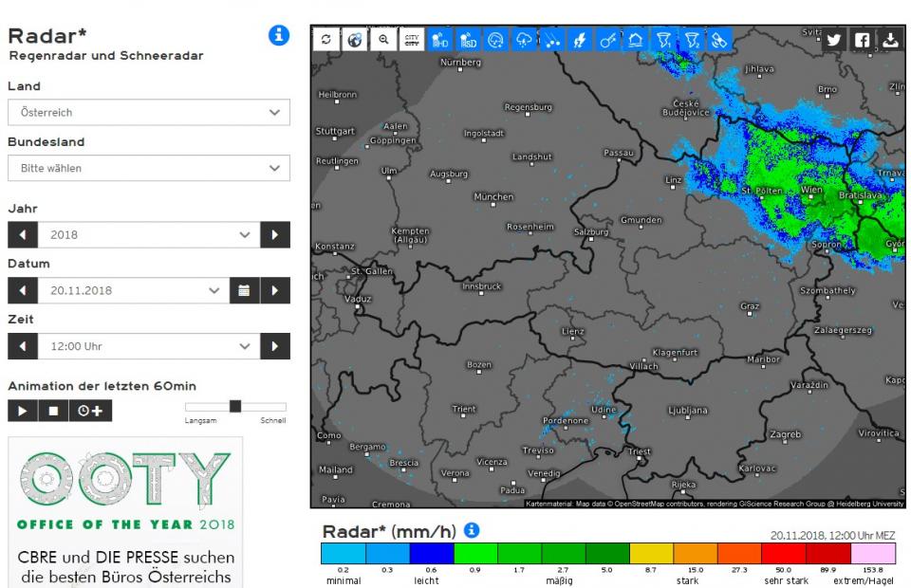Click the refresh map icon
The height and width of the screenshot is (588, 911).
[326, 40]
